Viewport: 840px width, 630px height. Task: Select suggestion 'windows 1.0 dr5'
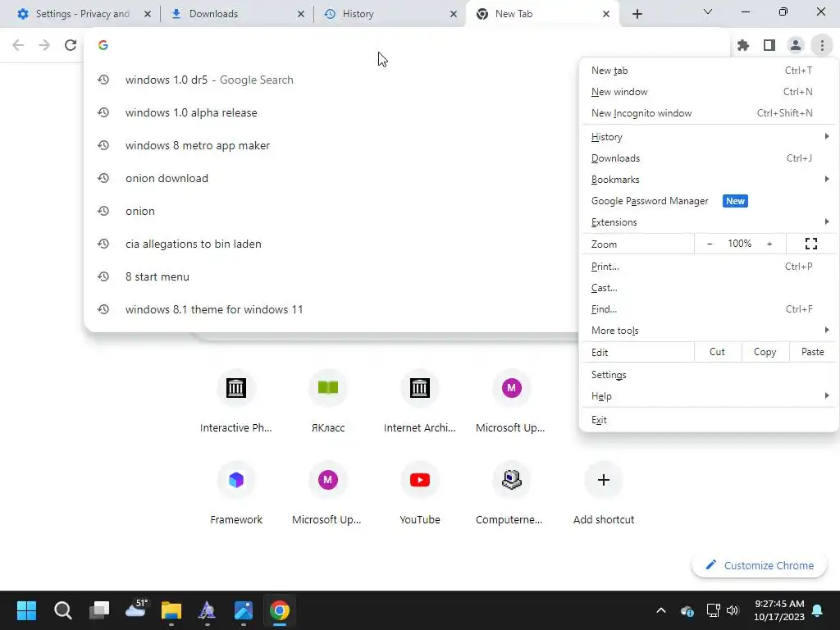pyautogui.click(x=331, y=80)
